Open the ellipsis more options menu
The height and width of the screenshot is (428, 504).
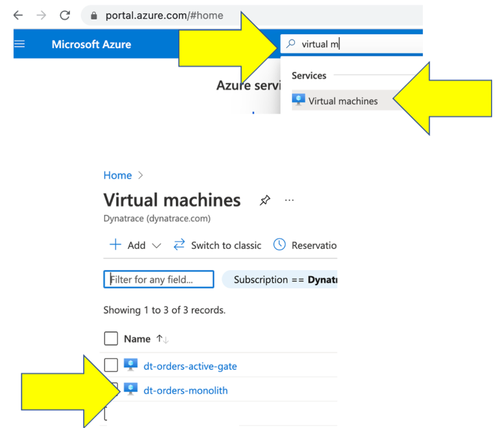(x=289, y=200)
